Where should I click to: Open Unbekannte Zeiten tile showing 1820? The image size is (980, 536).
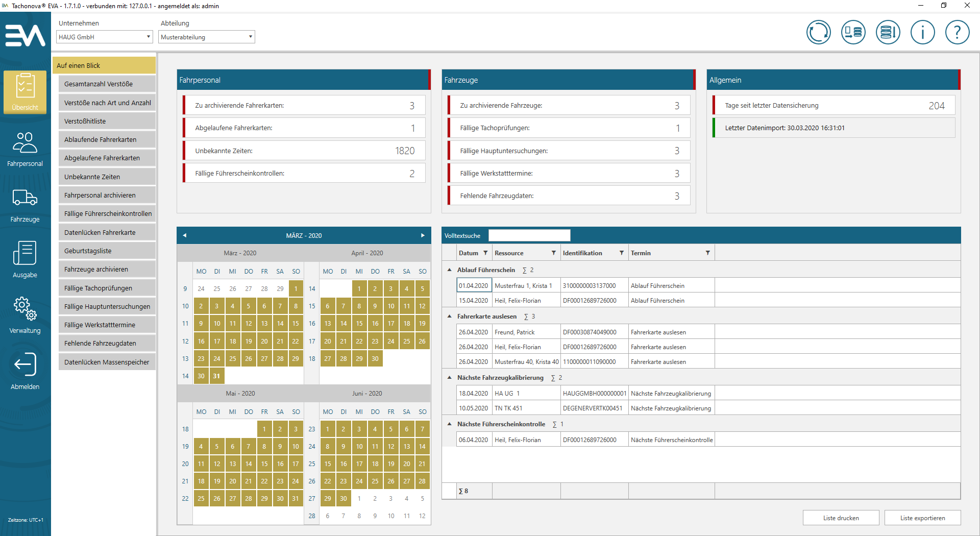(x=304, y=151)
